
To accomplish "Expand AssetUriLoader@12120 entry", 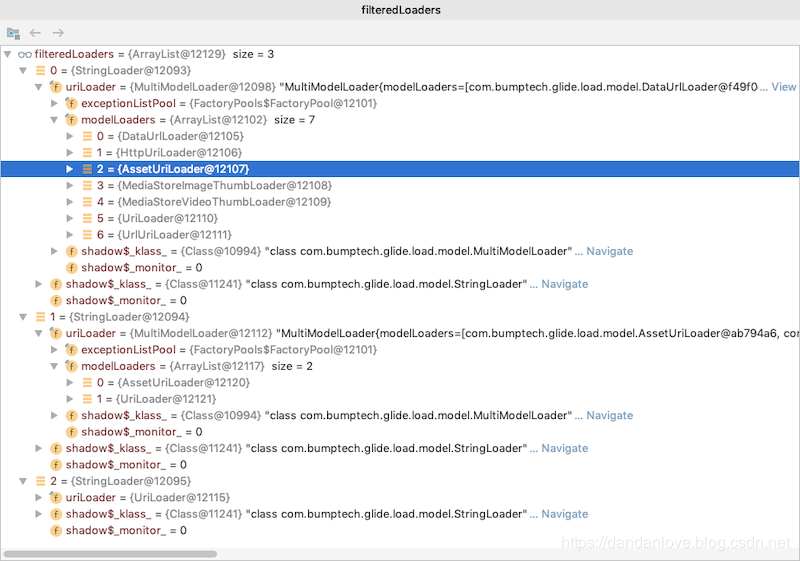I will tap(70, 382).
